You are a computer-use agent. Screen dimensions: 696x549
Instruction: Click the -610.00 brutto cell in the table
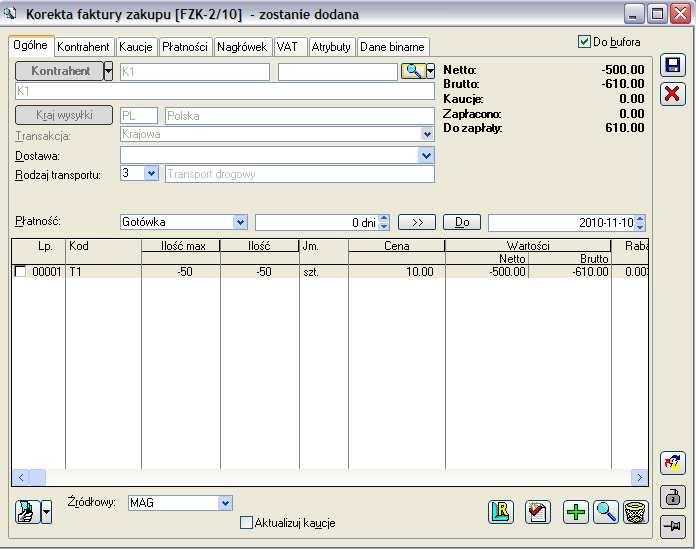point(570,272)
